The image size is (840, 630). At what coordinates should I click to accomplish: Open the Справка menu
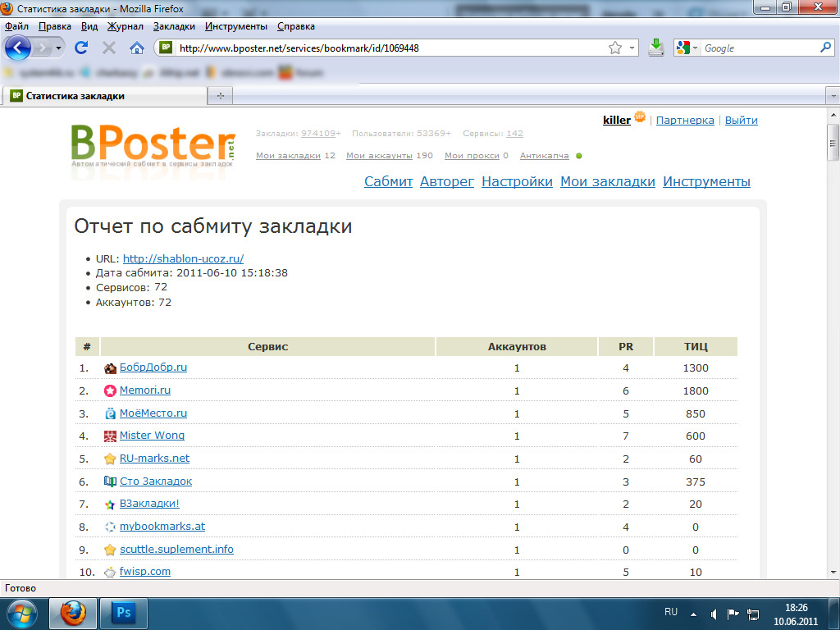[x=295, y=26]
